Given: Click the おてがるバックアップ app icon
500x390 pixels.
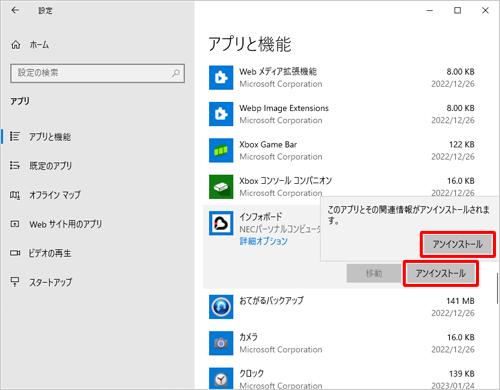Looking at the screenshot, I should click(221, 307).
